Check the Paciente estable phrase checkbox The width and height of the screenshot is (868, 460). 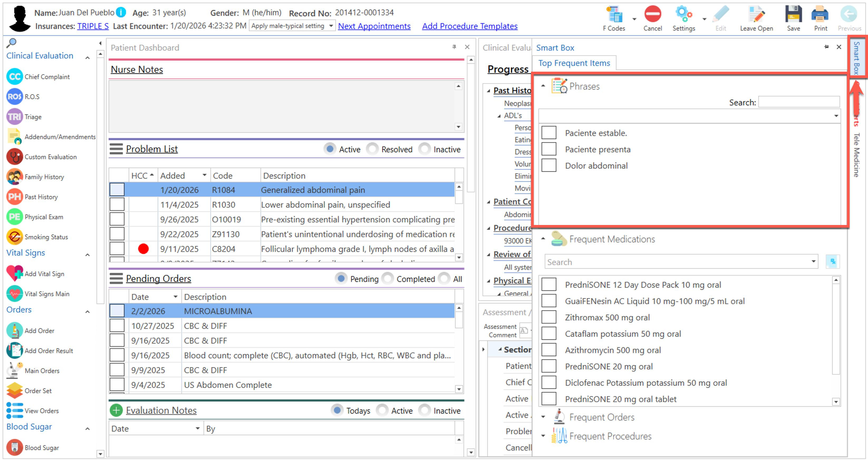click(x=549, y=133)
